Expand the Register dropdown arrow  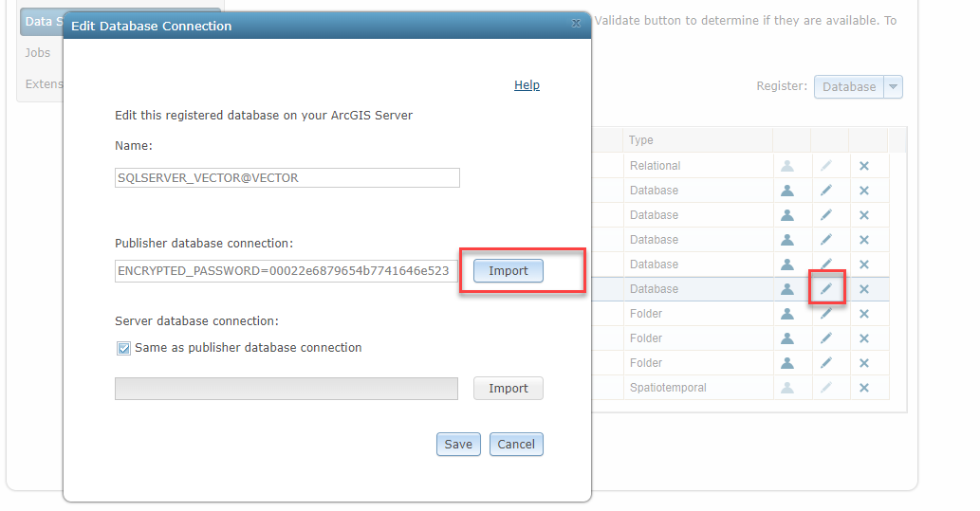coord(893,87)
